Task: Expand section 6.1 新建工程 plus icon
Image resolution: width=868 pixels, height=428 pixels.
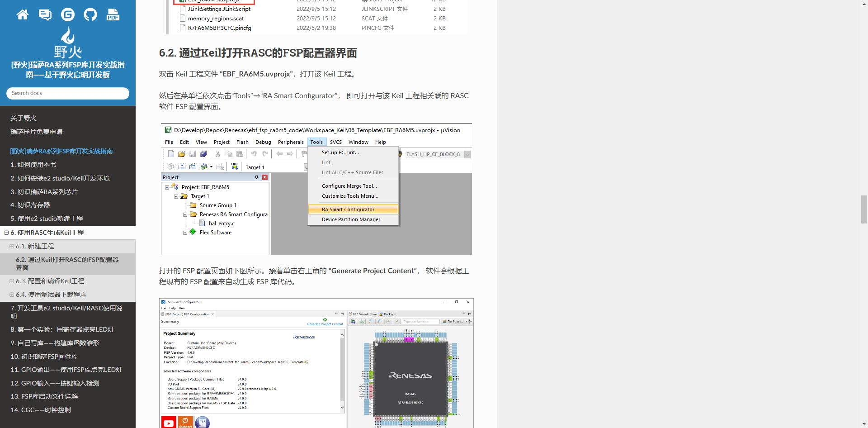Action: [x=12, y=247]
